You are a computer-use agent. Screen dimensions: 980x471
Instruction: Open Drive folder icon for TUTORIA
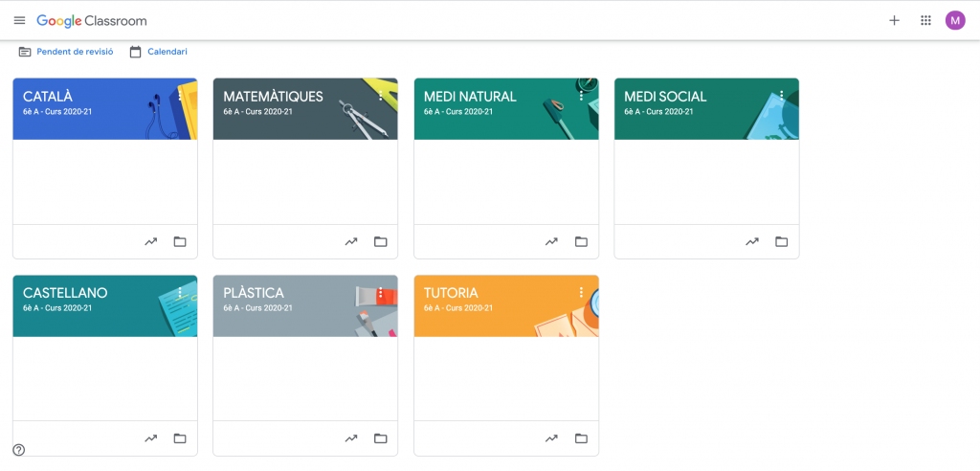[x=581, y=438]
